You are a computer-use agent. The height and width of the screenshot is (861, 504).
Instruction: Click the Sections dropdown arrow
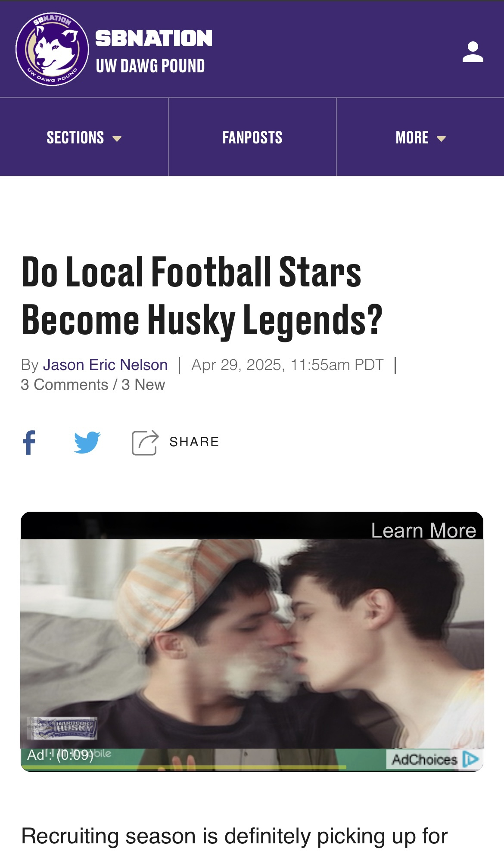117,139
